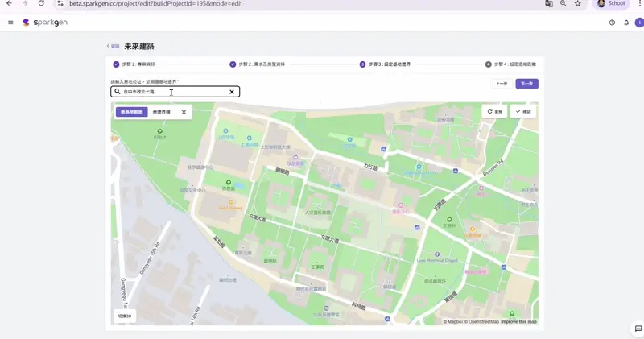
Task: Toggle the 3D view button on map
Action: pyautogui.click(x=124, y=316)
